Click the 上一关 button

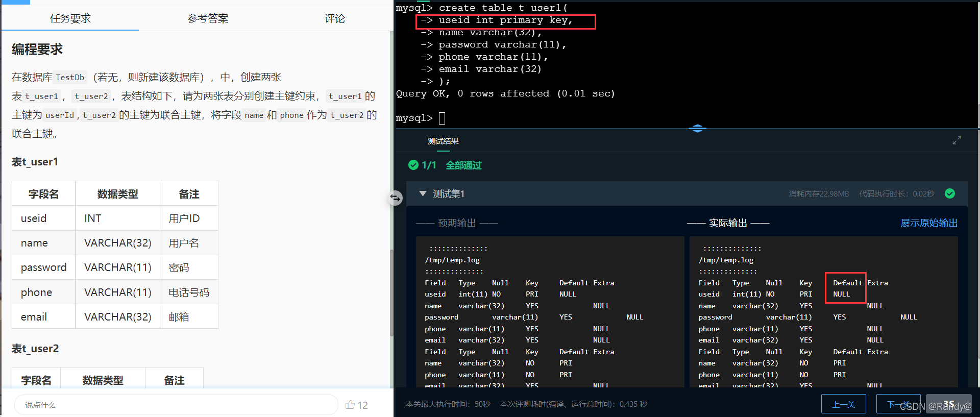(844, 404)
